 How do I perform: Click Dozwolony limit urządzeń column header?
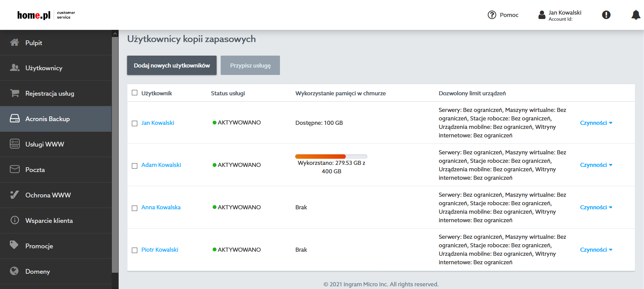pyautogui.click(x=472, y=93)
